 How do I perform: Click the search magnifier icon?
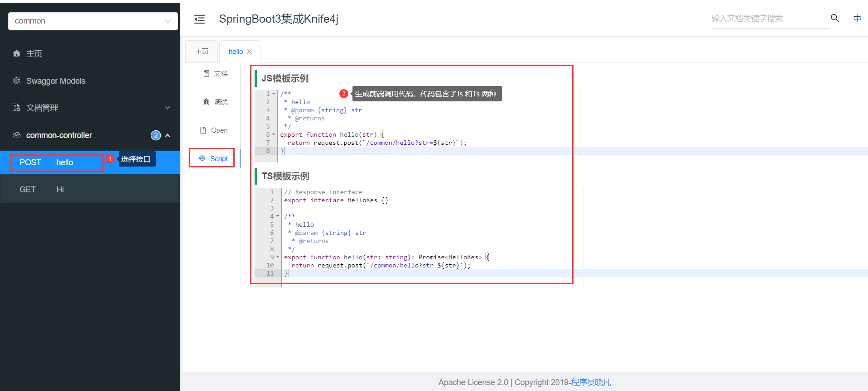834,18
